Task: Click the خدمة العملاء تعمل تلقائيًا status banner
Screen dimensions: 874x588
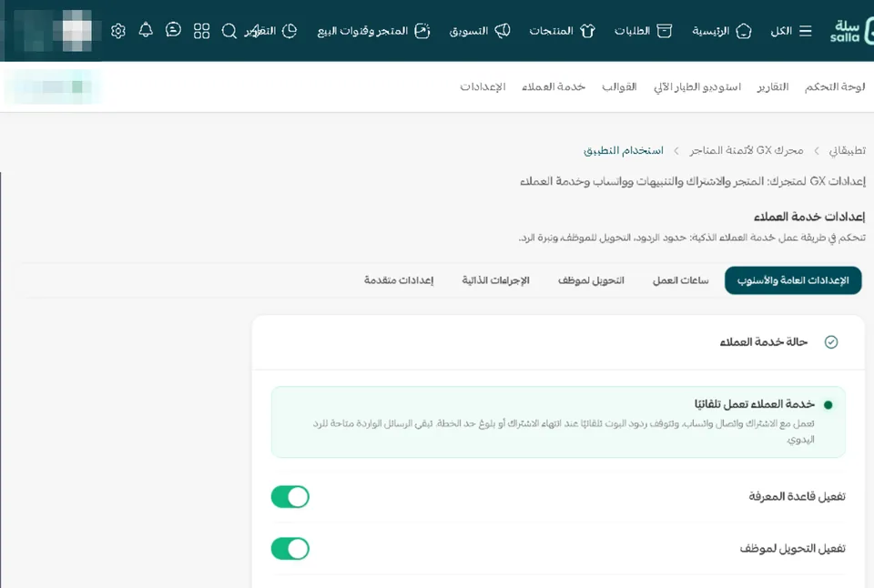Action: pyautogui.click(x=558, y=422)
